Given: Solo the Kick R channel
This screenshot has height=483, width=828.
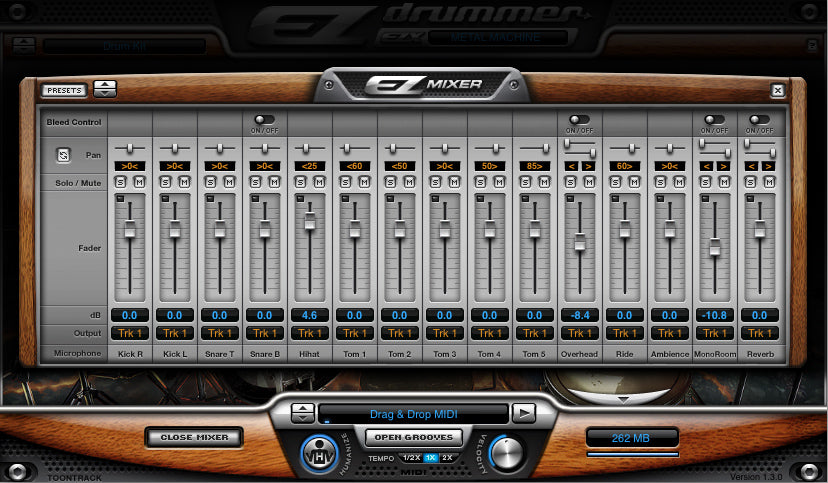Looking at the screenshot, I should pos(120,181).
